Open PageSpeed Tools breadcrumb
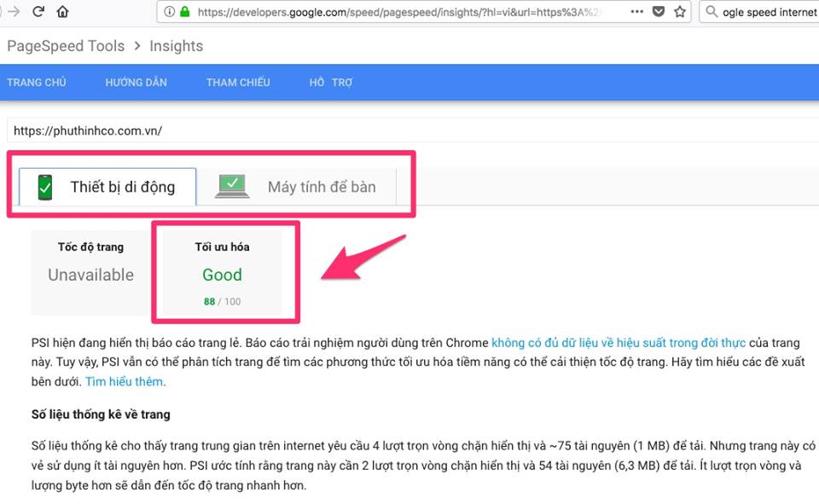Image resolution: width=819 pixels, height=504 pixels. click(x=66, y=46)
